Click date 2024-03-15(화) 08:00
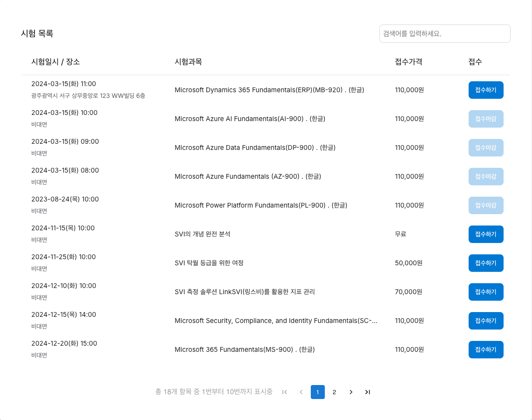The height and width of the screenshot is (420, 532). (65, 170)
